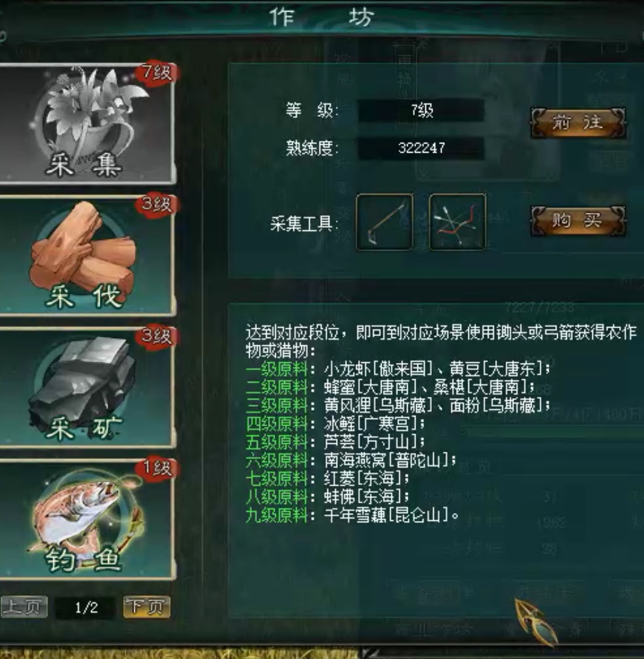Click the 前往 go-to button

click(578, 123)
